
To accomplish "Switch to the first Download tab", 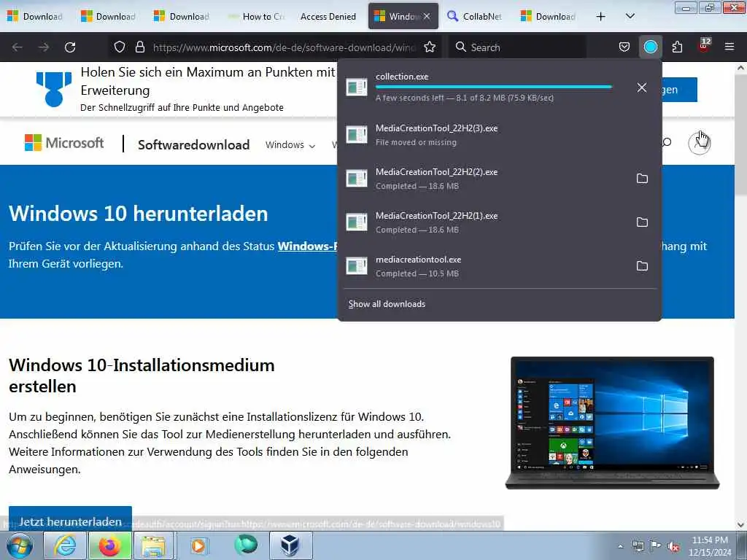I will pyautogui.click(x=36, y=17).
